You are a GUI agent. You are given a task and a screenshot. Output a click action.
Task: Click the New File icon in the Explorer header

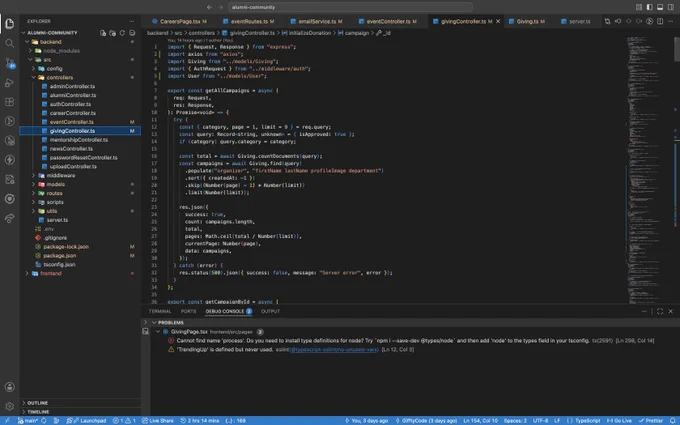pos(103,33)
